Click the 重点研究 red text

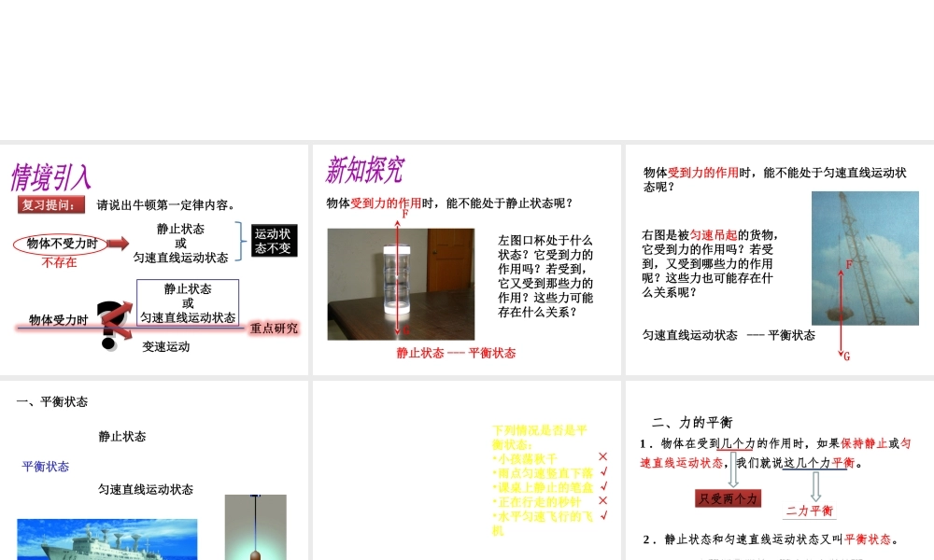tap(274, 328)
